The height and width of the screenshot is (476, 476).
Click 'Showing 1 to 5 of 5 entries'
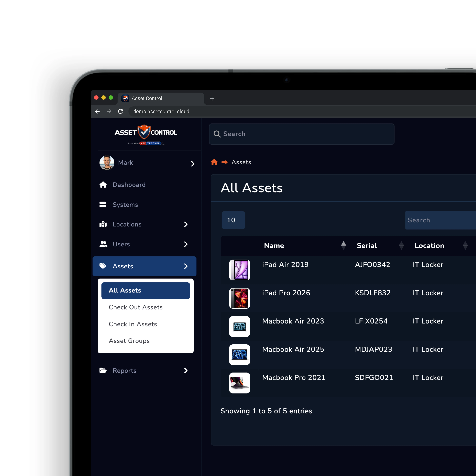[266, 411]
